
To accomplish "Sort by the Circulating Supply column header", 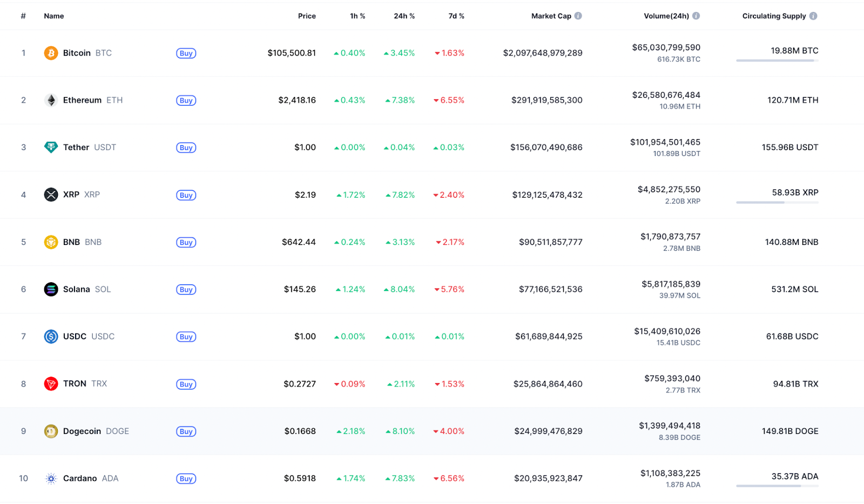I will 774,16.
